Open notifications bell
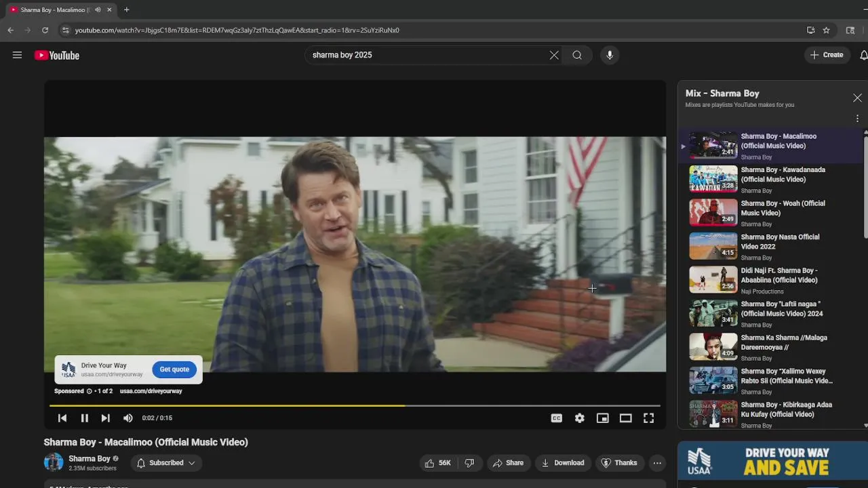Image resolution: width=868 pixels, height=488 pixels. click(x=863, y=55)
